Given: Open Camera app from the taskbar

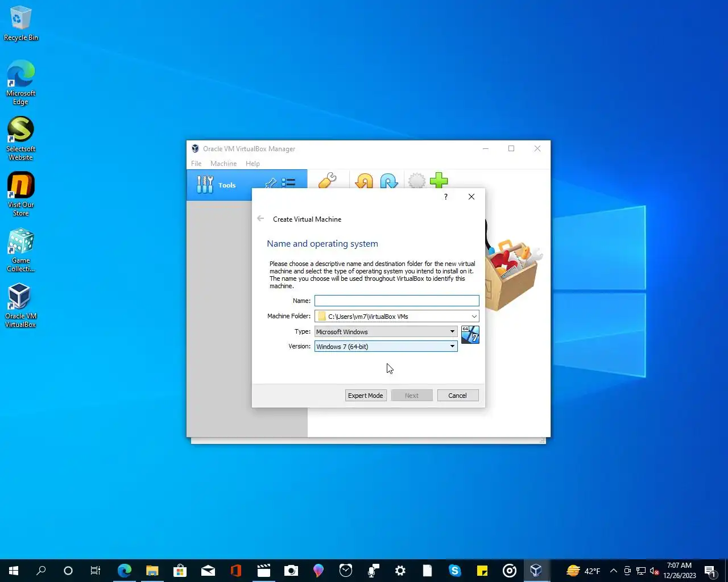Looking at the screenshot, I should 291,571.
